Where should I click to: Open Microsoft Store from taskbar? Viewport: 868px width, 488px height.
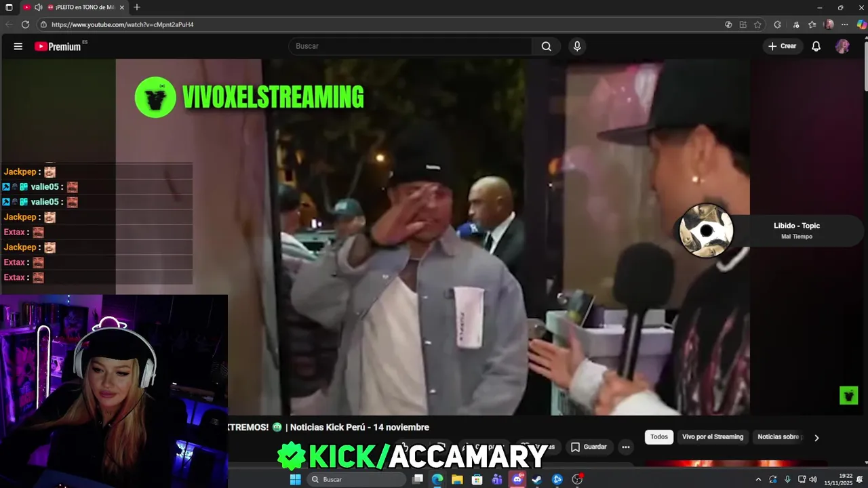click(x=477, y=479)
